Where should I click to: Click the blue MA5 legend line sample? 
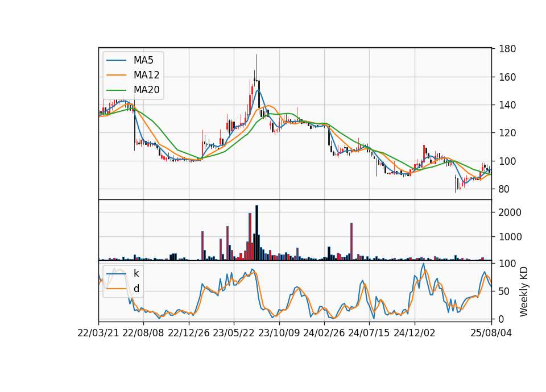tap(116, 60)
